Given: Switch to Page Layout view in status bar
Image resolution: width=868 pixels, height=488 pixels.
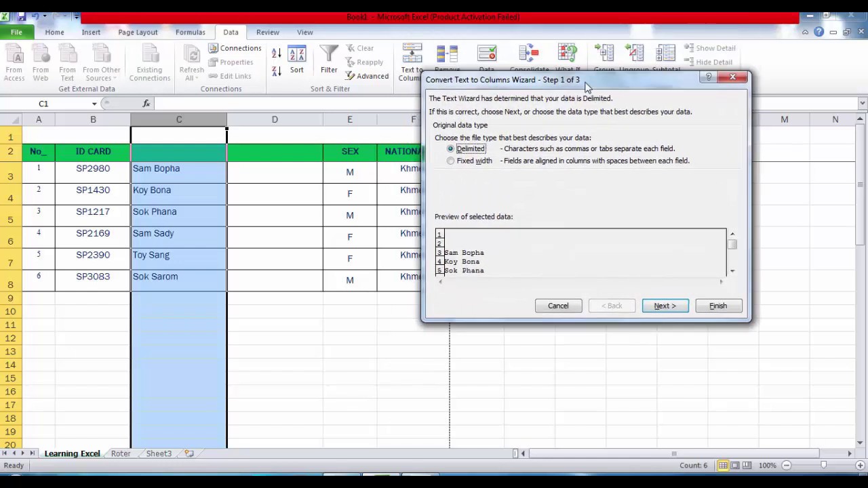Looking at the screenshot, I should tap(735, 466).
